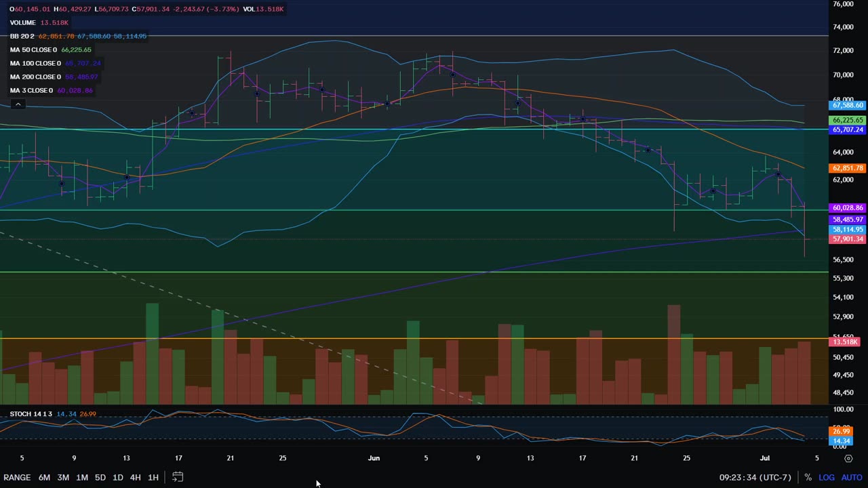Select the 1D range
Image resolution: width=868 pixels, height=488 pixels.
pyautogui.click(x=117, y=477)
